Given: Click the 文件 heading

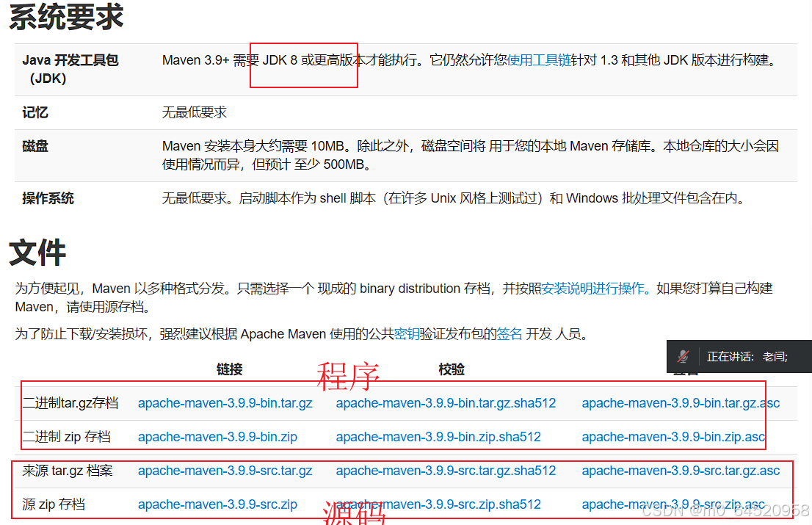Looking at the screenshot, I should click(37, 253).
